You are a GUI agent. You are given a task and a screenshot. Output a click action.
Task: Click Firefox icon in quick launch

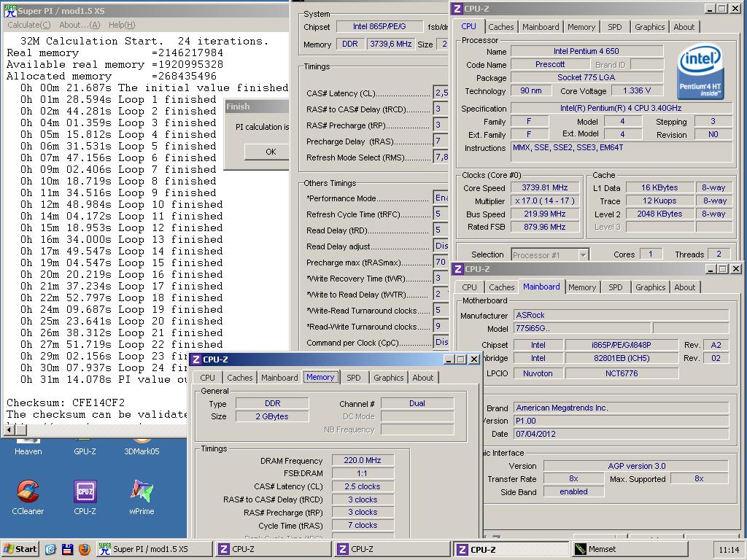point(85,549)
